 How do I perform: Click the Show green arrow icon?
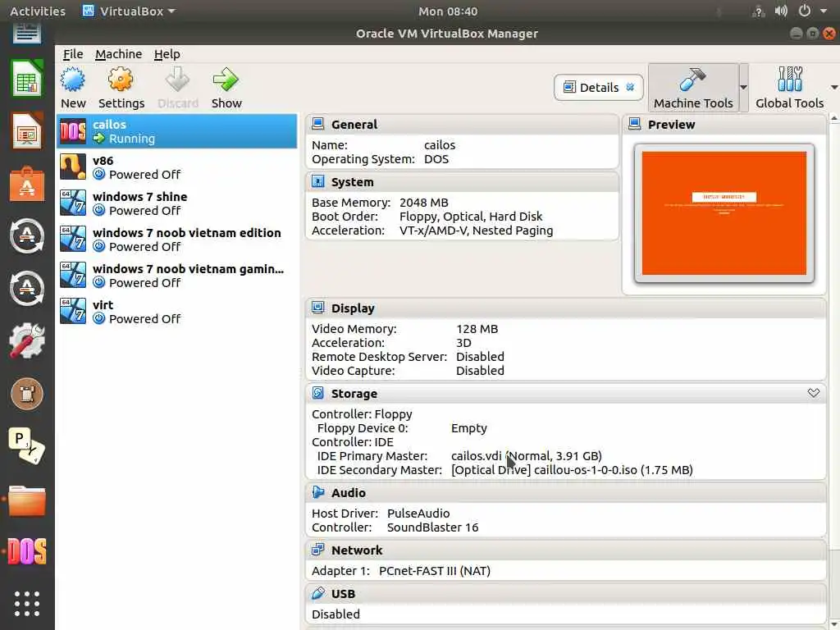click(226, 80)
